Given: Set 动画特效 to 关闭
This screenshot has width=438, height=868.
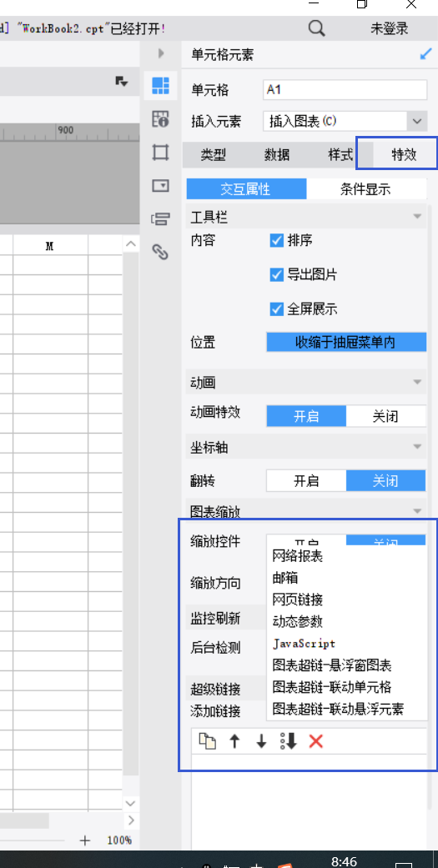Looking at the screenshot, I should 386,416.
